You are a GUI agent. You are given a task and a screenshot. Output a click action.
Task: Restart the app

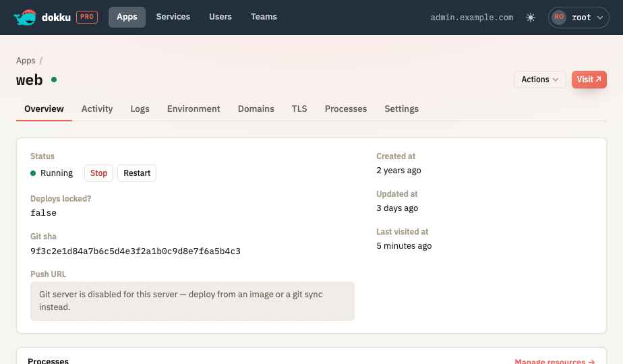coord(137,173)
